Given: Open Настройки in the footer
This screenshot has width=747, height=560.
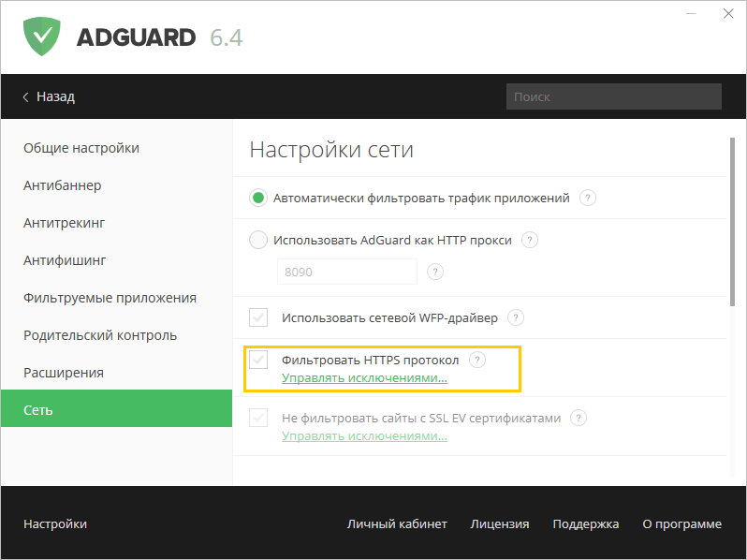Looking at the screenshot, I should [x=55, y=523].
